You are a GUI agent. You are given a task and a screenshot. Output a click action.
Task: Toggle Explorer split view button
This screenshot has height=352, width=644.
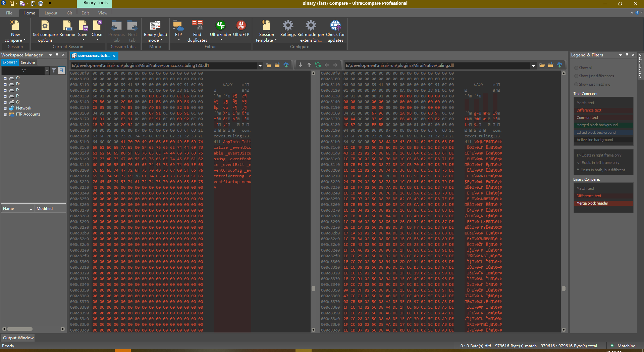[61, 71]
